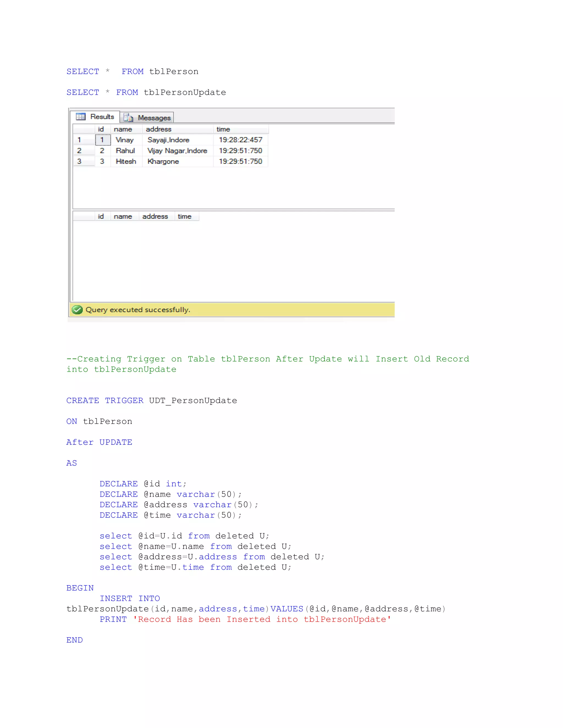
Task: Click the line 'SELECT * FROM tblPerson'
Action: [x=133, y=72]
